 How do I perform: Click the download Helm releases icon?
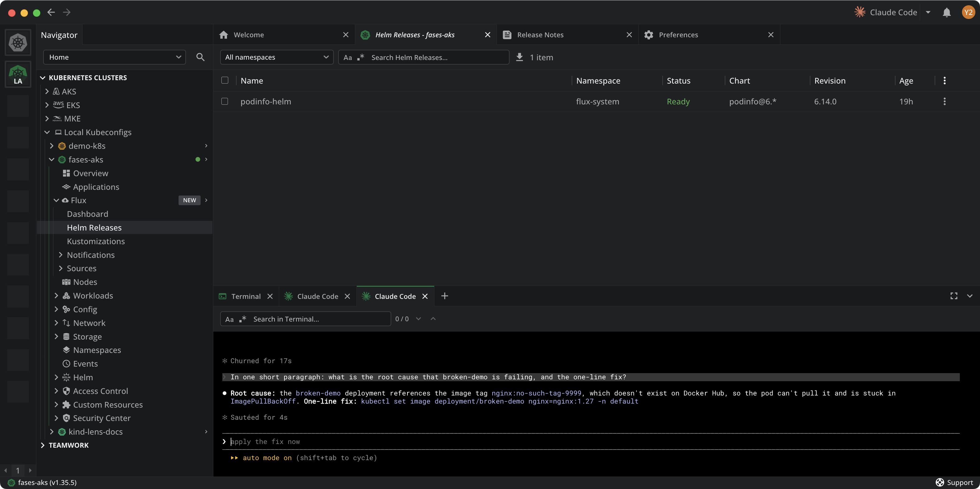pos(519,57)
